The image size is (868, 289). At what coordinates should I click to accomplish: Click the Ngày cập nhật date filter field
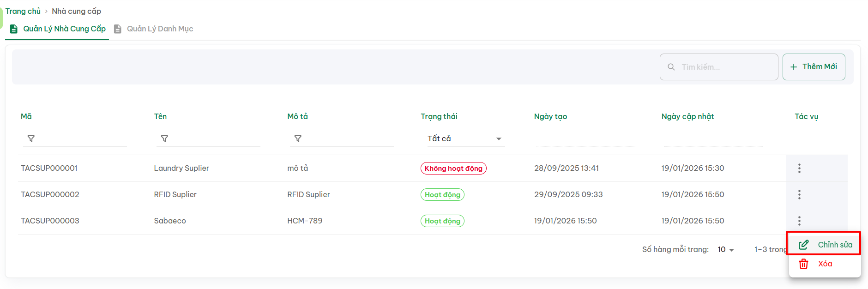coord(713,139)
